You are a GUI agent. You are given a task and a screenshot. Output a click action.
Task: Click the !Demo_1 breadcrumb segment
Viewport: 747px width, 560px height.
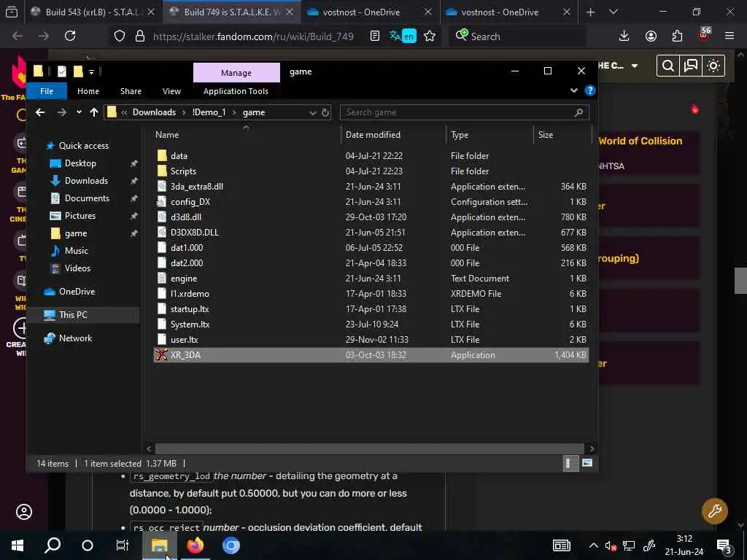[209, 112]
